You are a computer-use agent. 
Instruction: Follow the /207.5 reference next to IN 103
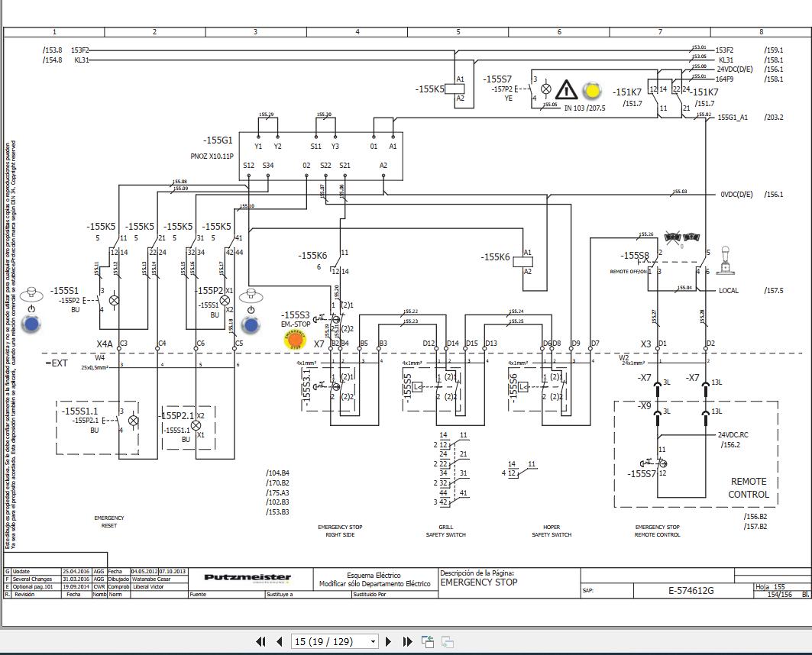click(594, 108)
